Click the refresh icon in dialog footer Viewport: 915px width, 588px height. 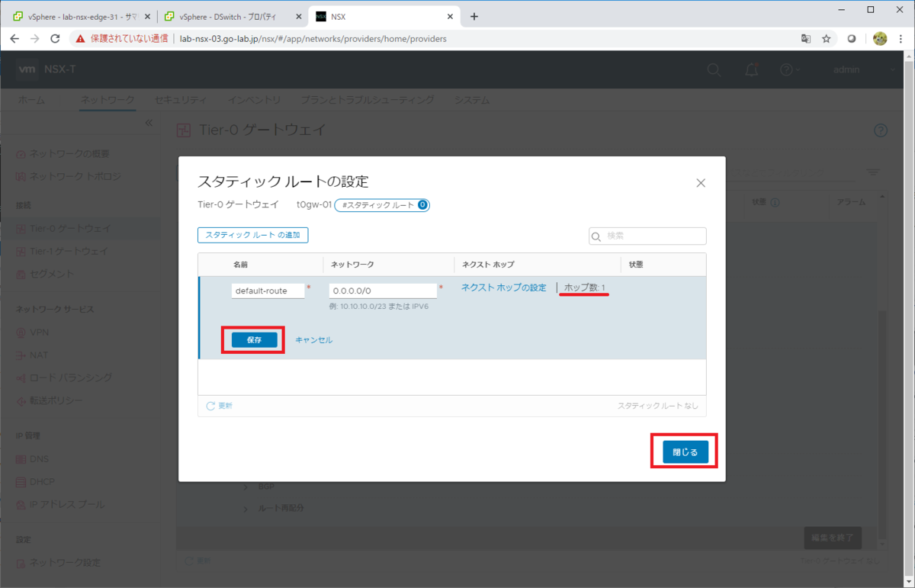tap(211, 406)
